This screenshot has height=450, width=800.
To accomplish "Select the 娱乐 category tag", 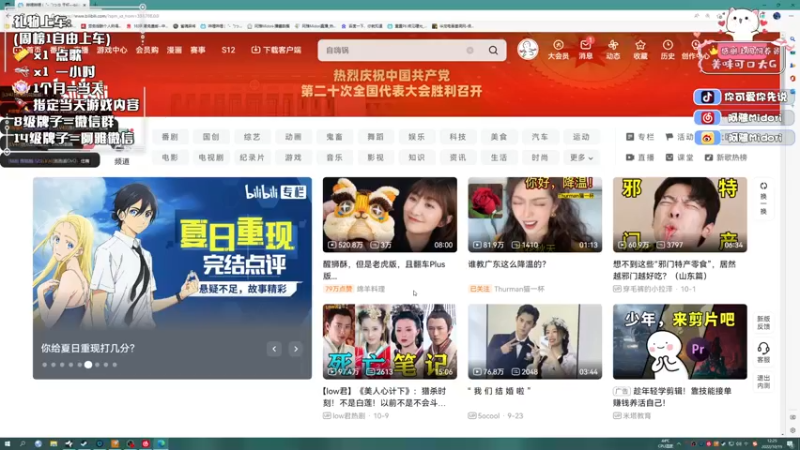I will coord(416,137).
